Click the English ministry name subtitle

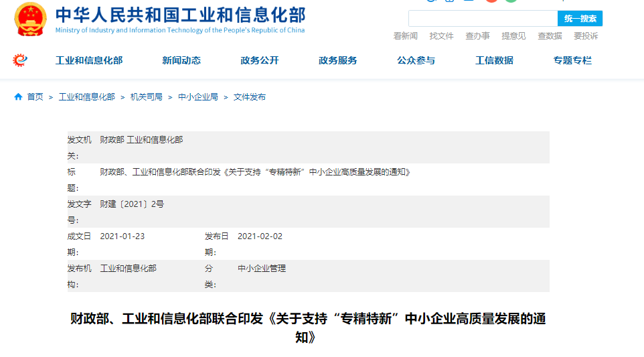pyautogui.click(x=180, y=30)
